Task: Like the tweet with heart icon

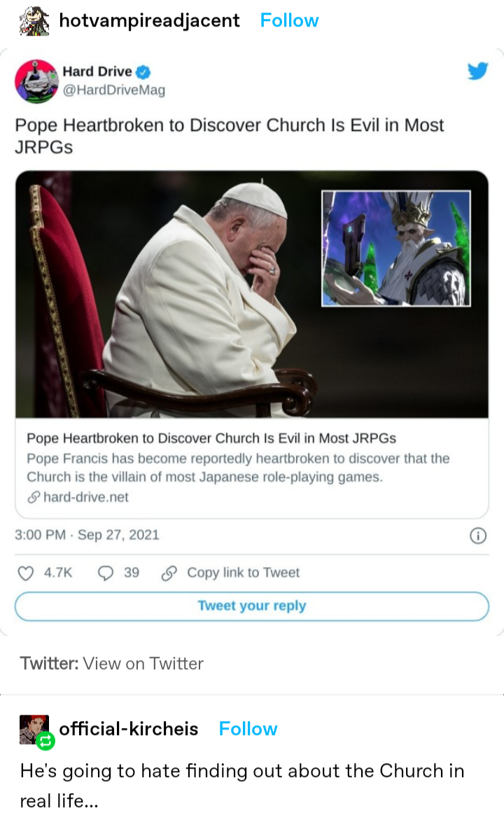Action: pyautogui.click(x=26, y=573)
